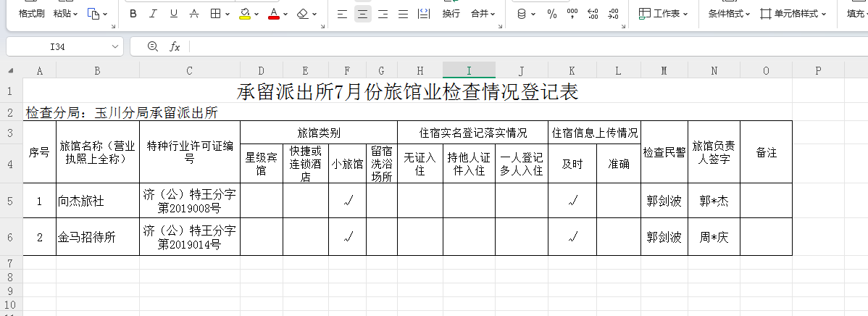Select the 留宿洗浴场所 header cell

tap(381, 164)
